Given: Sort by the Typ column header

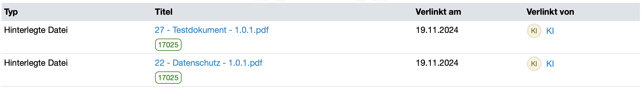Looking at the screenshot, I should [x=11, y=12].
